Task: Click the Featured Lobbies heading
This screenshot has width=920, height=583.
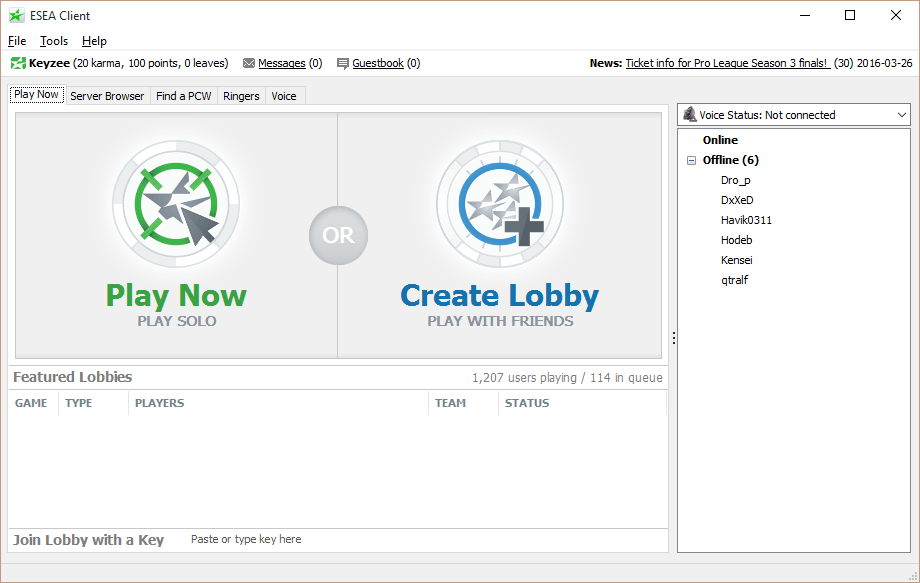Action: coord(73,377)
